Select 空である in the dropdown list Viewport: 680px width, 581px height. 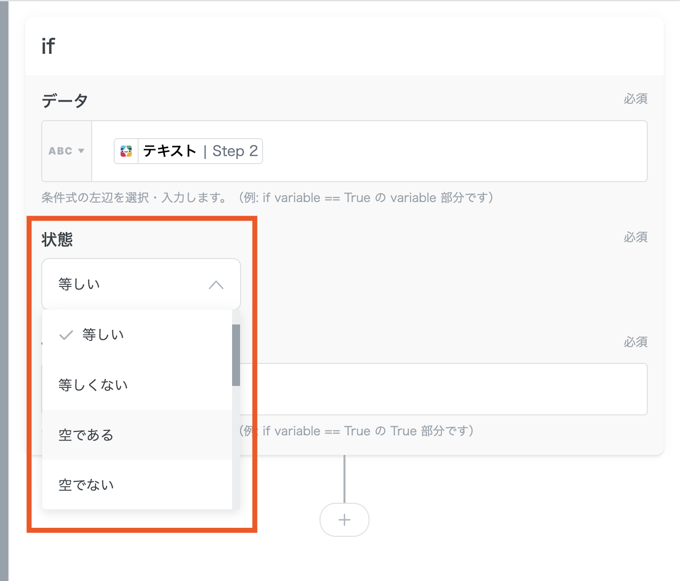click(86, 435)
